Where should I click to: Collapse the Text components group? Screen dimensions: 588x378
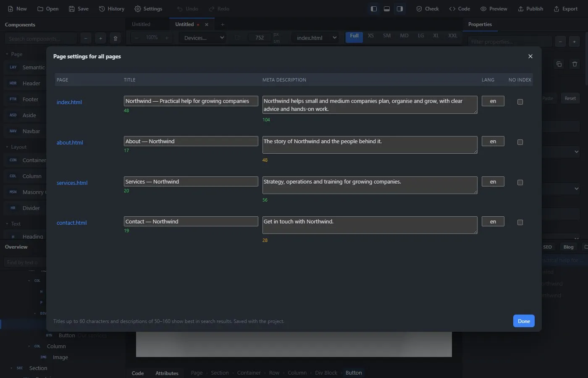[7, 224]
